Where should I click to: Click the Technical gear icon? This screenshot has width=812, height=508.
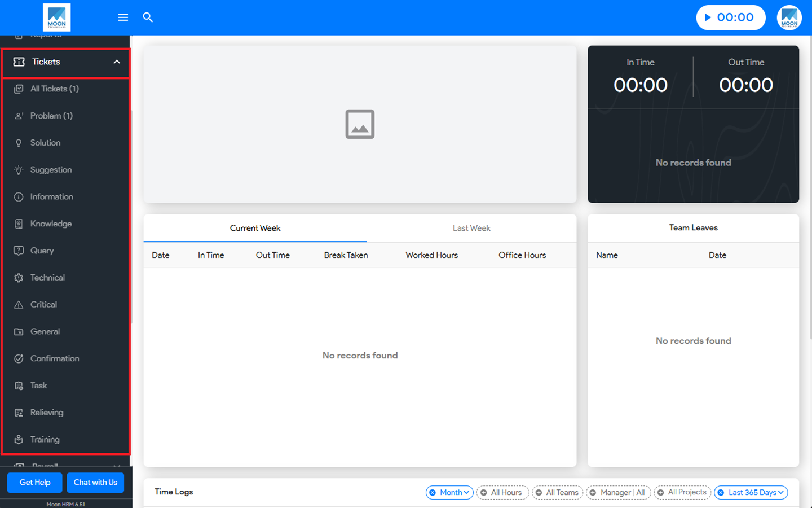coord(19,278)
